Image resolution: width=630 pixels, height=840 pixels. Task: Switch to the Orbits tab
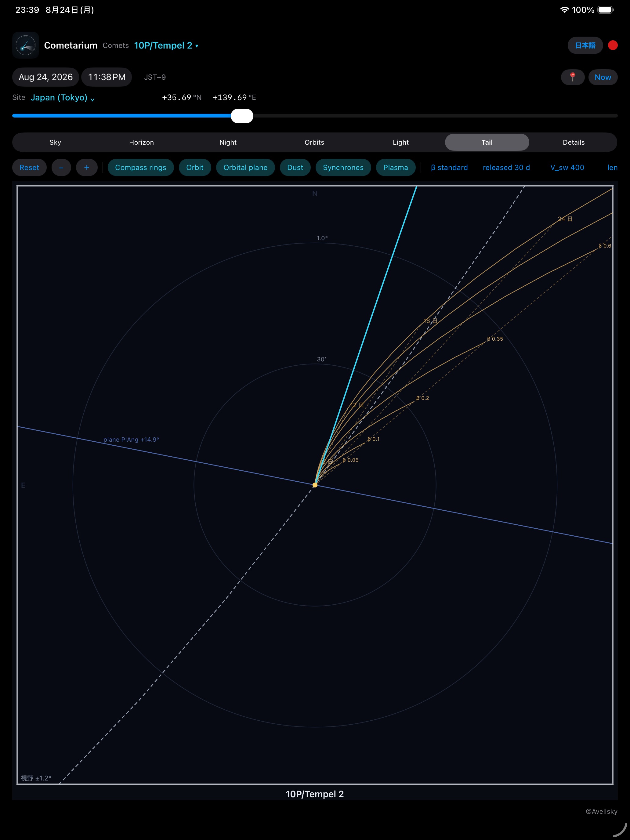point(314,143)
